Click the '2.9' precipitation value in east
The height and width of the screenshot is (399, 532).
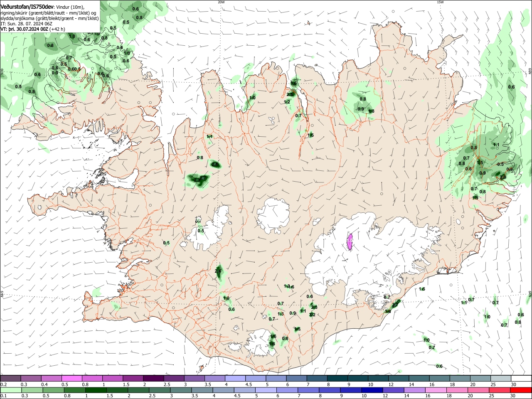[503, 177]
